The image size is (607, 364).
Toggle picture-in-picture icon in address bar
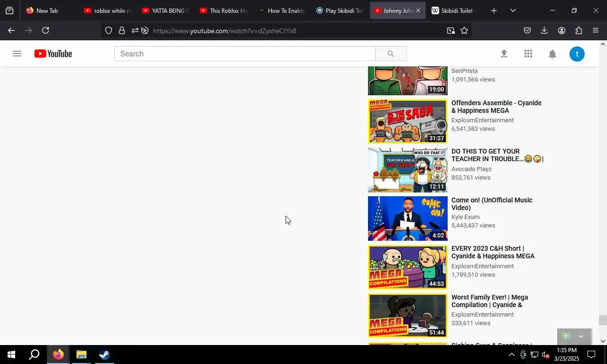tap(451, 30)
